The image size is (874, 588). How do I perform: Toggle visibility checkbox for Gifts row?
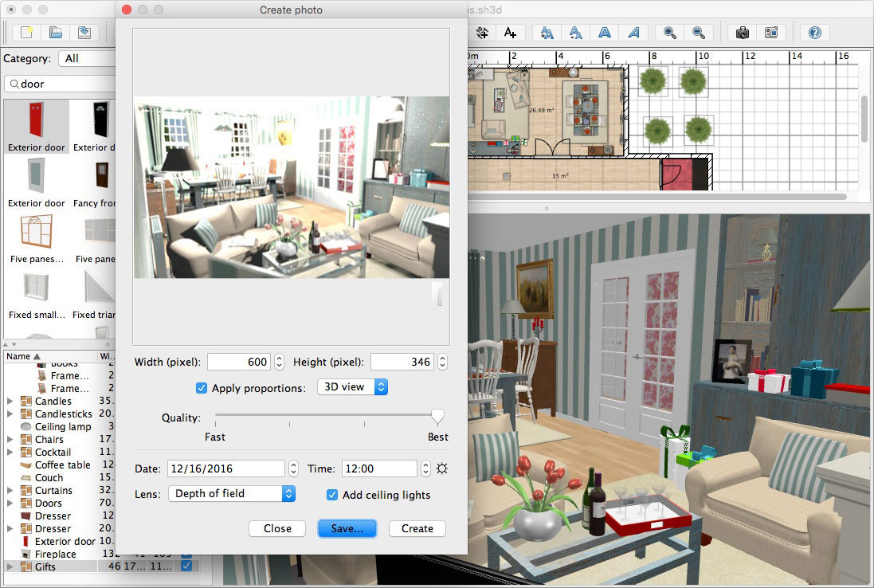tap(186, 566)
